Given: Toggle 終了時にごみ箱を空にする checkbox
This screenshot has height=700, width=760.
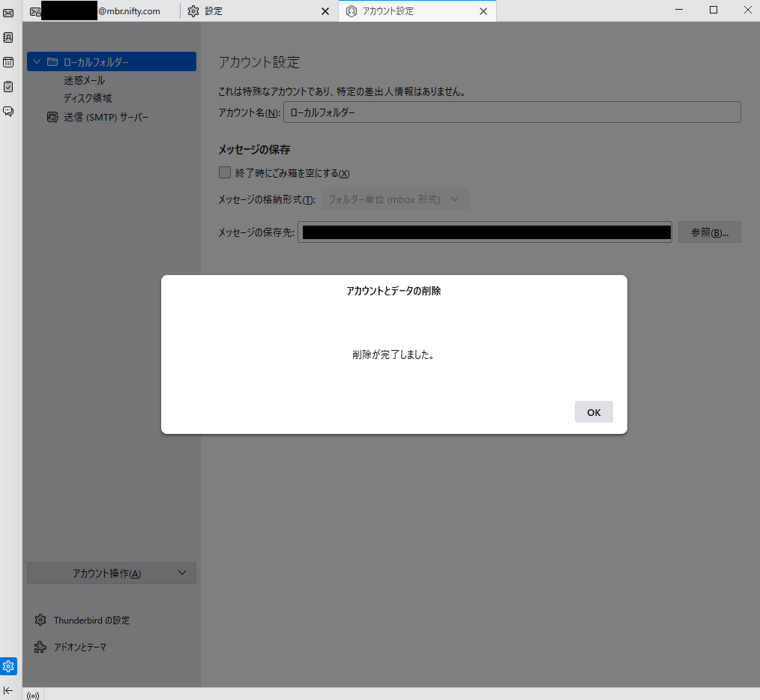Looking at the screenshot, I should click(225, 172).
